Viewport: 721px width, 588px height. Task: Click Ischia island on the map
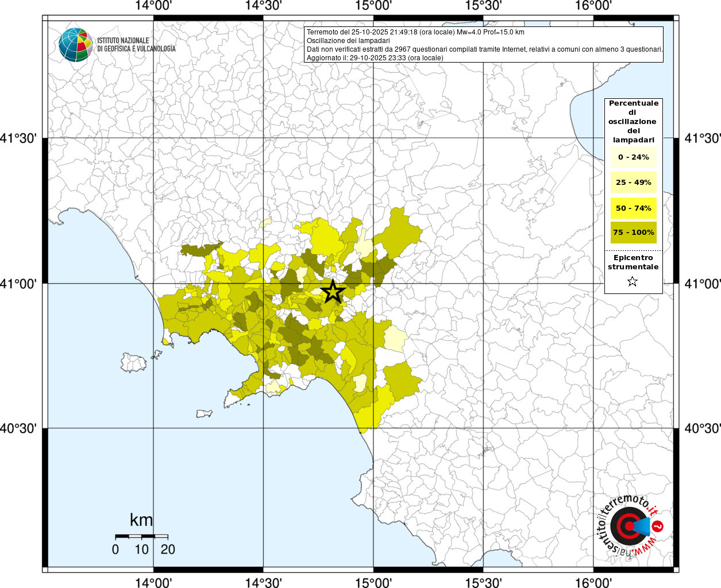[x=133, y=362]
